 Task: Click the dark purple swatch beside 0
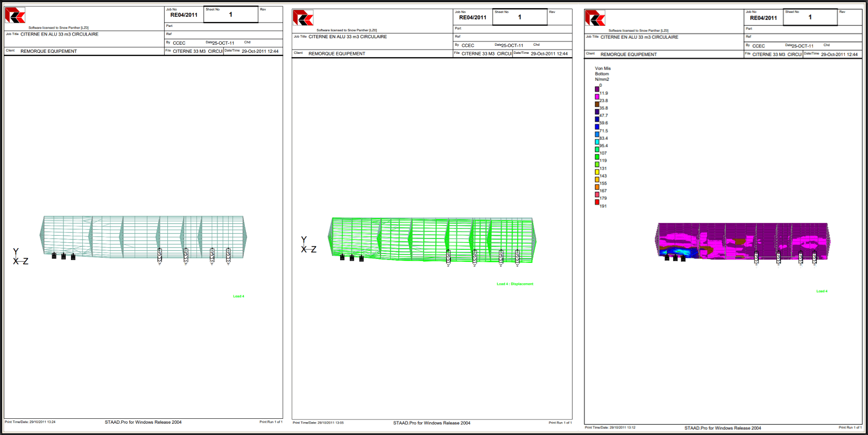coord(597,89)
